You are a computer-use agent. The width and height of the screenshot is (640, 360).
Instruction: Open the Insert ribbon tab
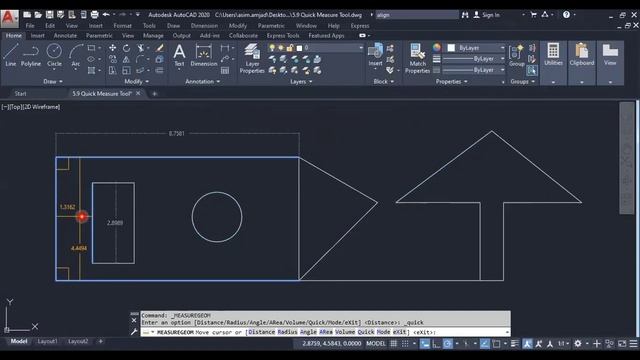coord(38,36)
